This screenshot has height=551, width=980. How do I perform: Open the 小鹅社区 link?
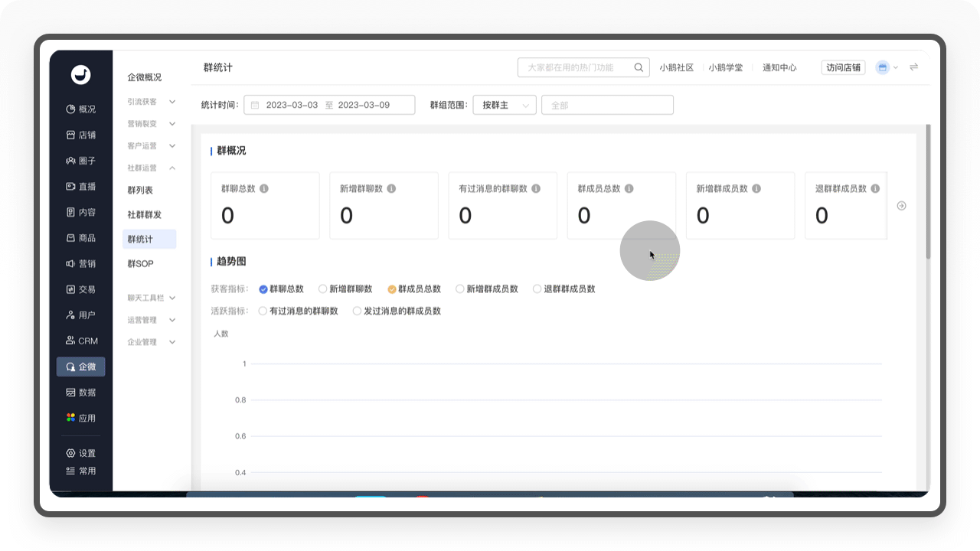tap(677, 67)
